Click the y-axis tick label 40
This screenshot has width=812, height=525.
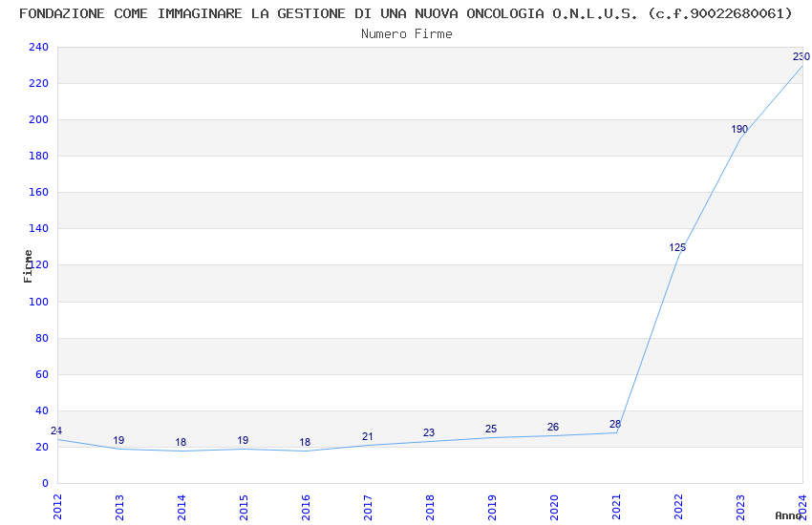click(x=42, y=410)
